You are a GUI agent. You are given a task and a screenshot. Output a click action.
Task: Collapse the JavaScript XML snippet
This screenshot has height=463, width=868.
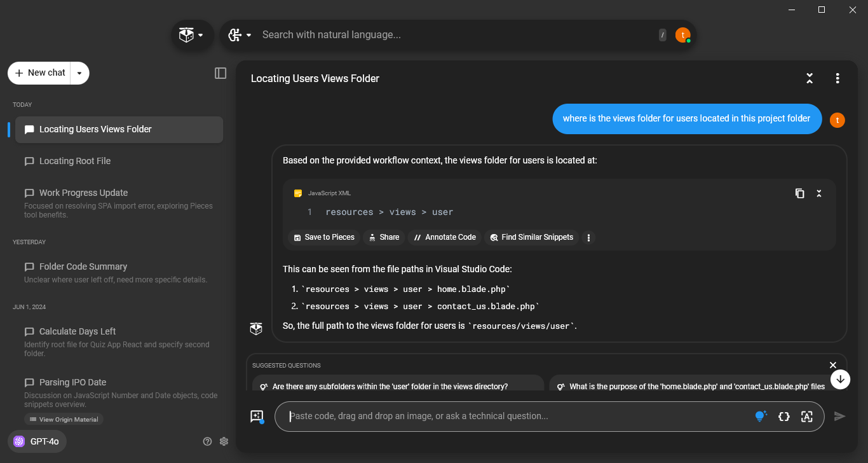coord(818,193)
